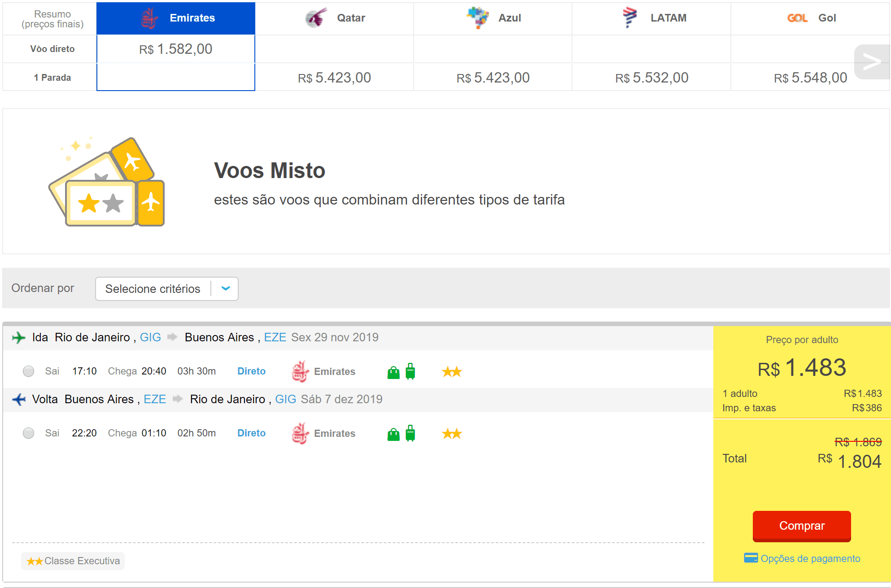Image resolution: width=891 pixels, height=588 pixels.
Task: Click the checked suitcase icon on return flight
Action: (411, 433)
